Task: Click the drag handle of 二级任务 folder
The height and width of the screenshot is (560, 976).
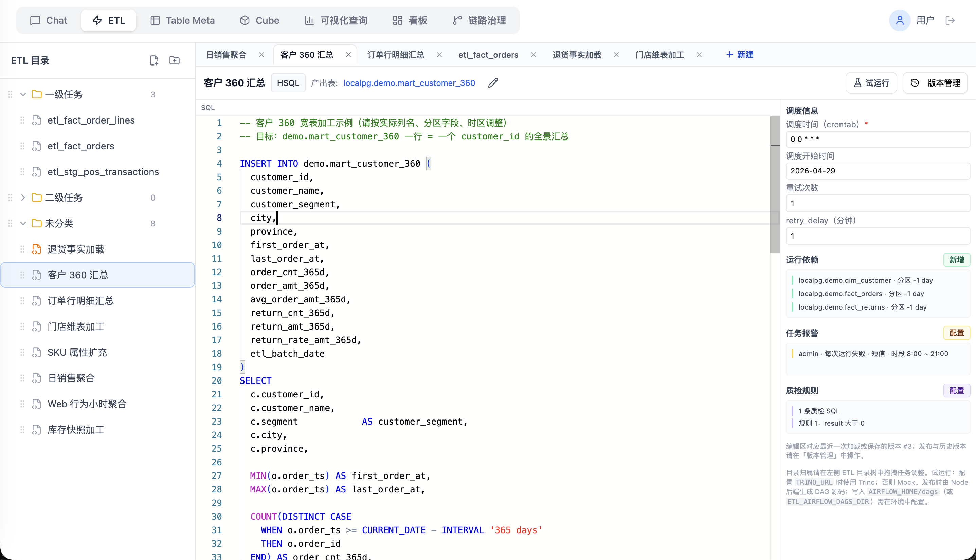Action: [11, 197]
